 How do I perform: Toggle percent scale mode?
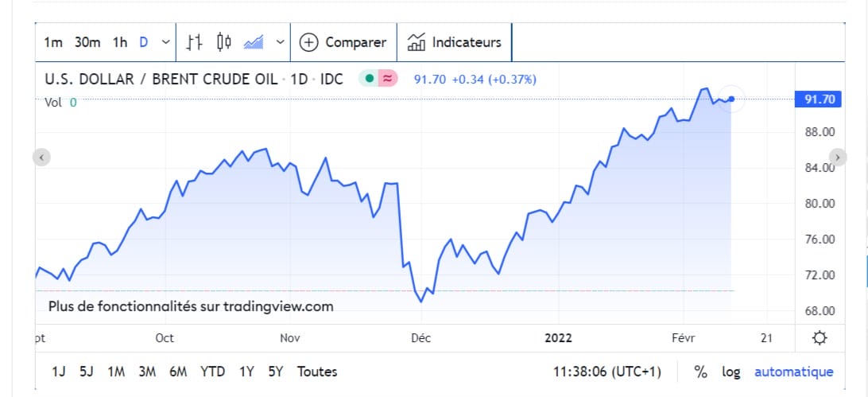[700, 372]
